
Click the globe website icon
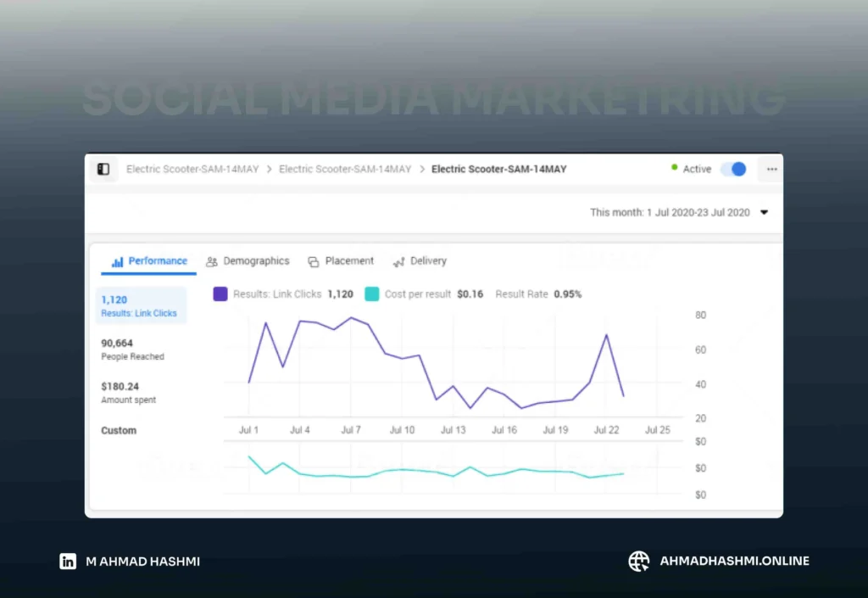tap(638, 561)
